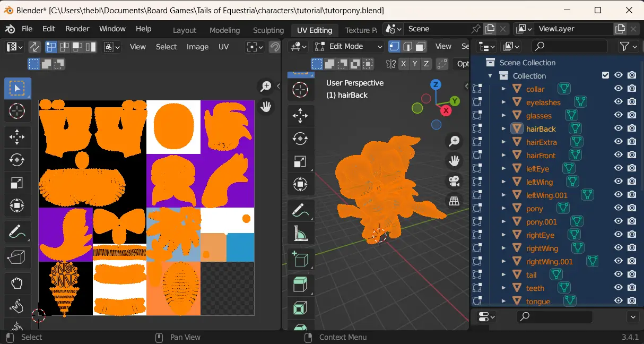
Task: Open the 3D viewport editor type dropdown
Action: (x=299, y=46)
